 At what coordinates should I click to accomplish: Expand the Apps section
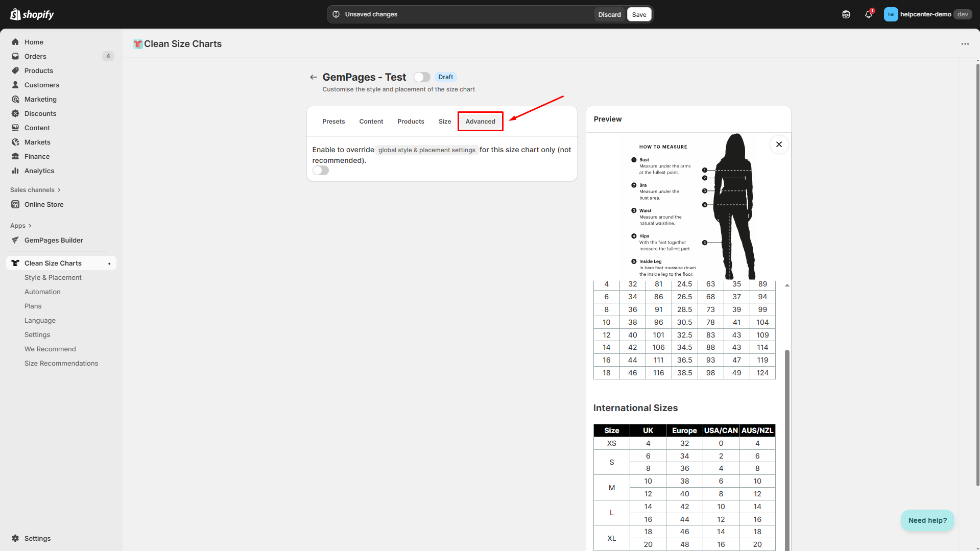[21, 226]
